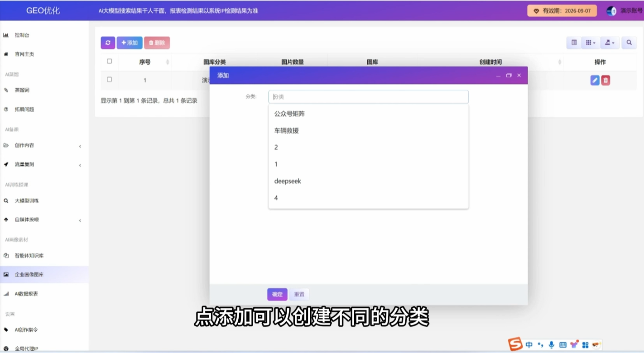Click the Chinese/English toggle in Sogou bar
The image size is (644, 353).
(529, 344)
